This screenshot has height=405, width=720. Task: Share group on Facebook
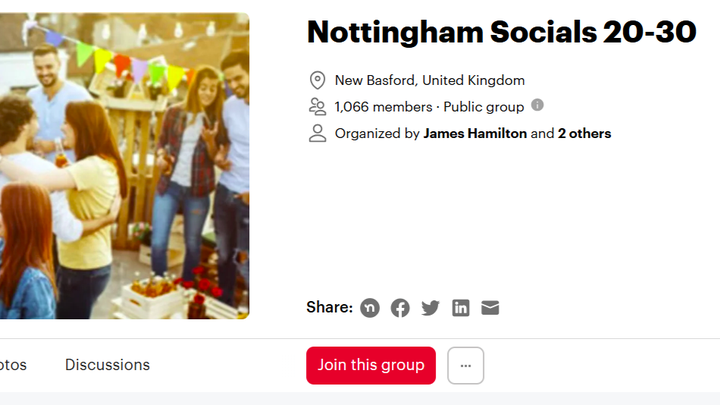tap(400, 308)
